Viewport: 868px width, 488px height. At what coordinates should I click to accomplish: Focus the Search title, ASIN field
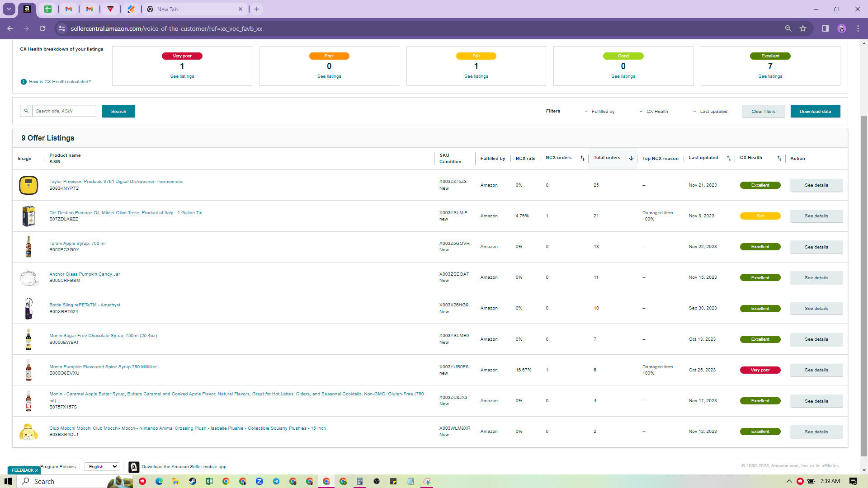(64, 111)
